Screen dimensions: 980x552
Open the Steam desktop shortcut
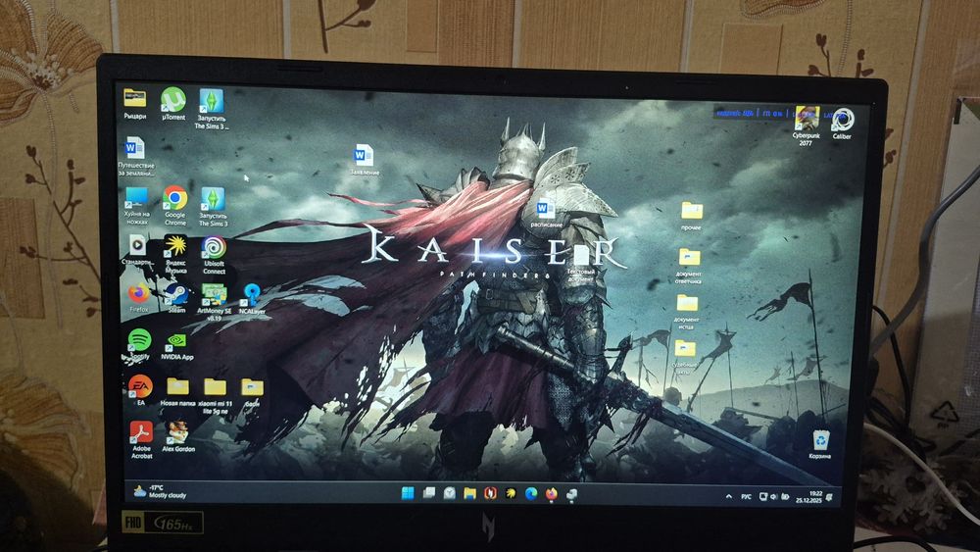pyautogui.click(x=176, y=298)
